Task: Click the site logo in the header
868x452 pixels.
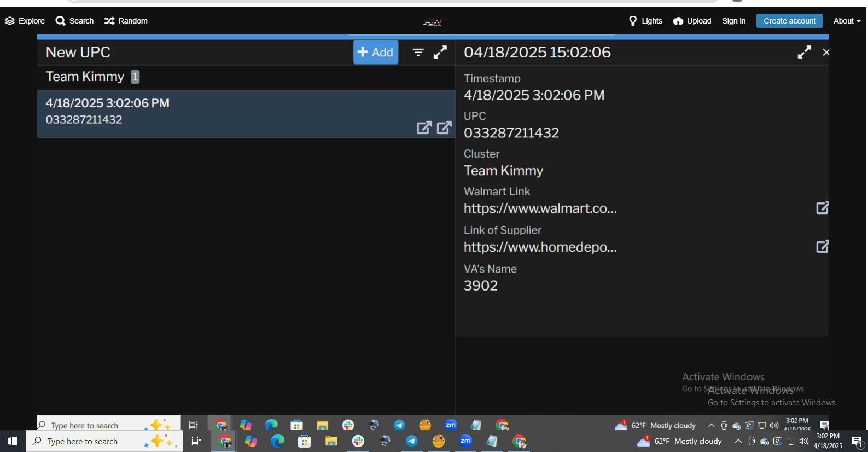Action: click(x=433, y=22)
